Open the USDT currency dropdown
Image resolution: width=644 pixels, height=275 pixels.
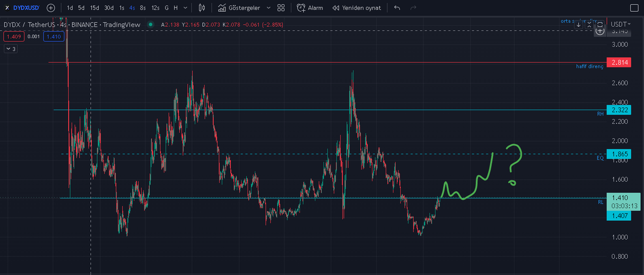coord(620,24)
